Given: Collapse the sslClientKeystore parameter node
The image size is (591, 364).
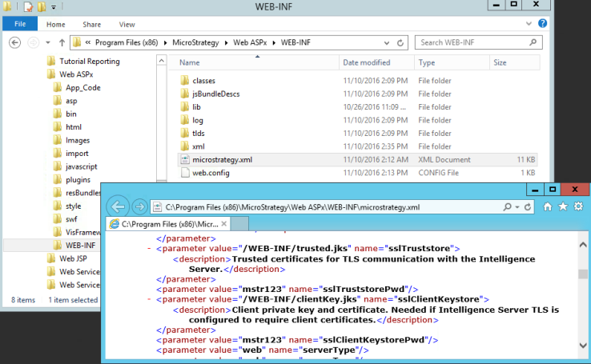Looking at the screenshot, I should [x=150, y=299].
